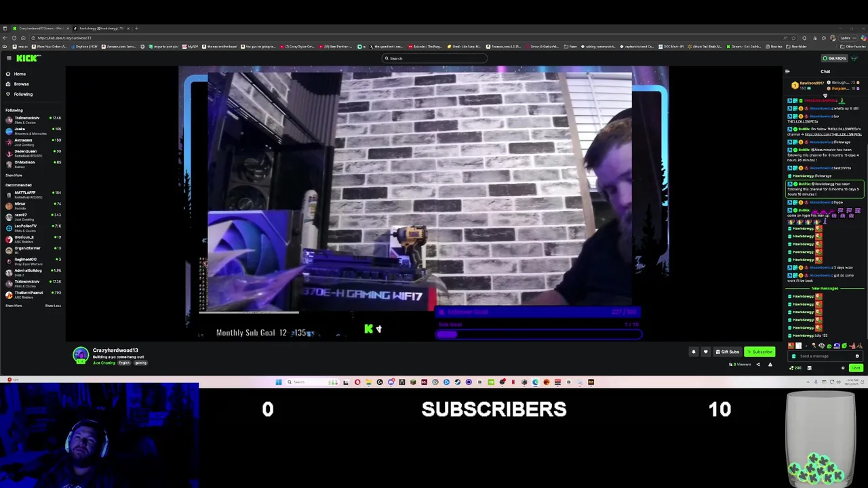Expand Following list with Show More
The width and height of the screenshot is (868, 488).
pyautogui.click(x=14, y=175)
